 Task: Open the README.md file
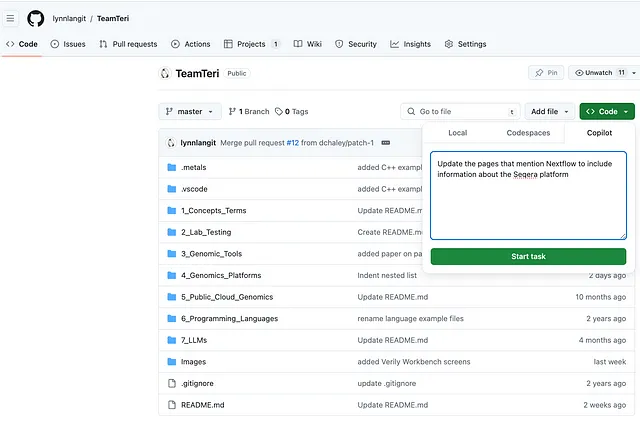pos(202,405)
